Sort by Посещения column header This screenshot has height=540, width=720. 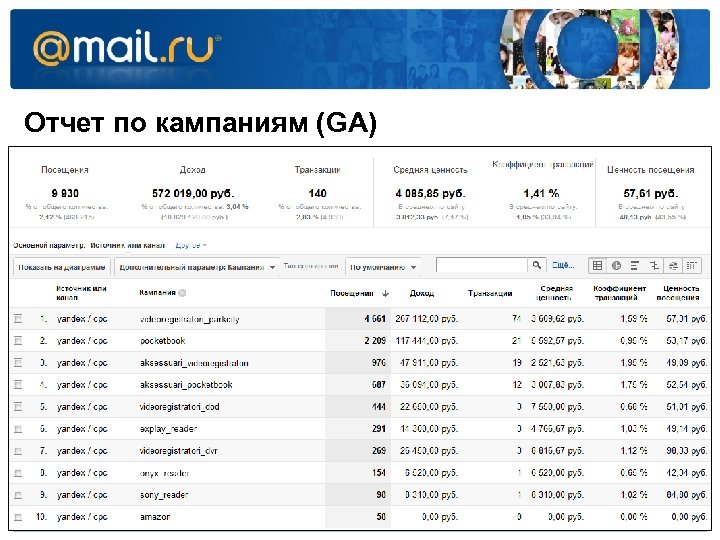[x=352, y=293]
